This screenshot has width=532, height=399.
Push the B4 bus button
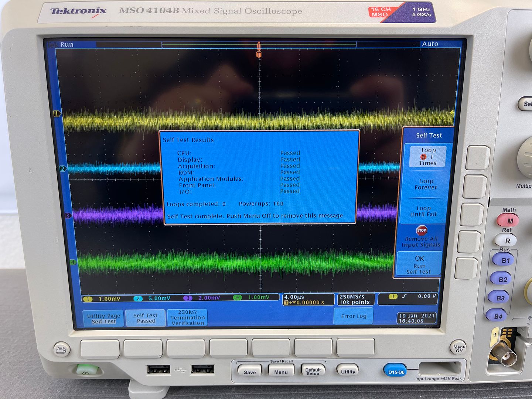pyautogui.click(x=496, y=316)
